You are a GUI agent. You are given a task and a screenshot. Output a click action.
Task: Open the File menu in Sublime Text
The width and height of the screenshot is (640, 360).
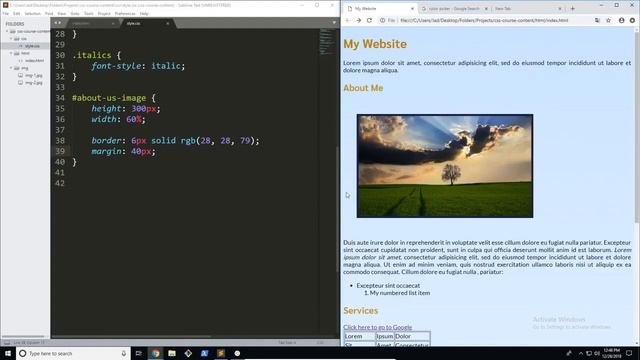click(6, 13)
